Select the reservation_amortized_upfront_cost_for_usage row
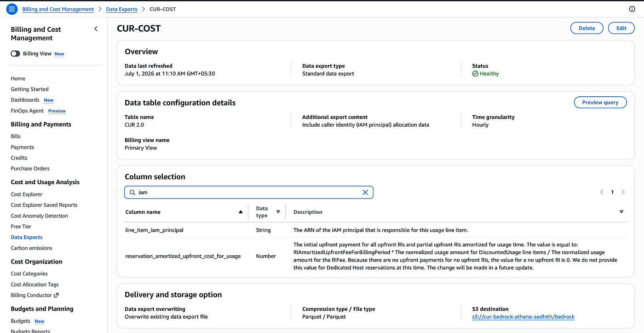This screenshot has width=644, height=333. tap(375, 256)
